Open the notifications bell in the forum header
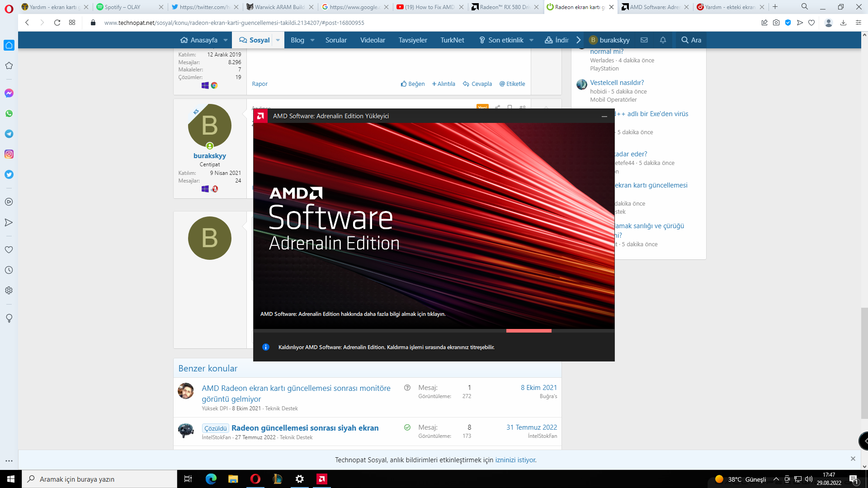Screen dimensions: 868x488 pos(663,40)
